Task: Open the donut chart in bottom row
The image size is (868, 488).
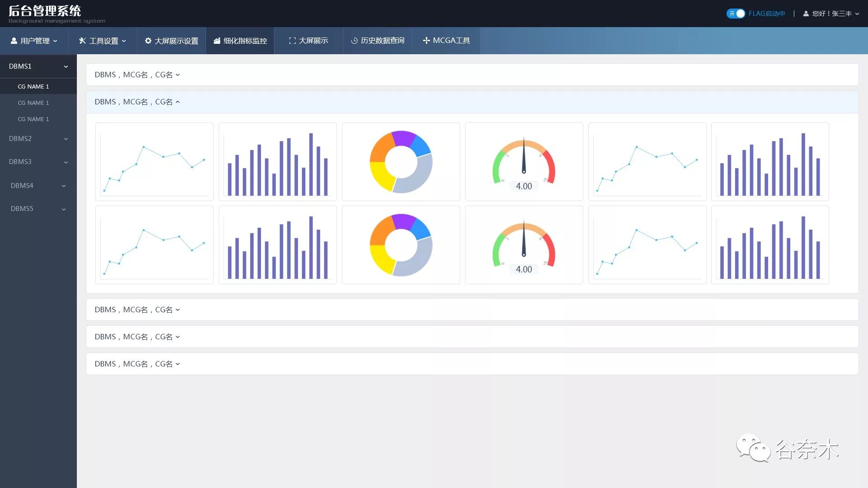Action: [x=401, y=245]
